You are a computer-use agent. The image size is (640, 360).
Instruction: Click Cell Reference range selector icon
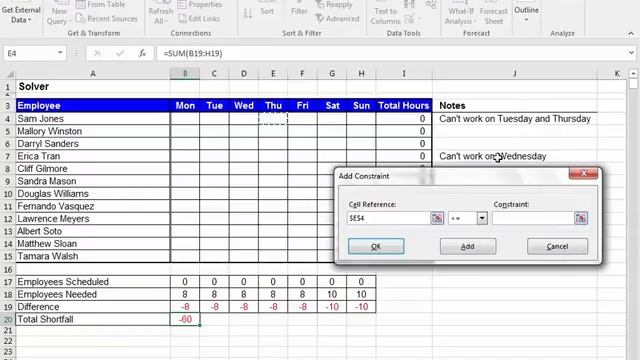click(437, 218)
